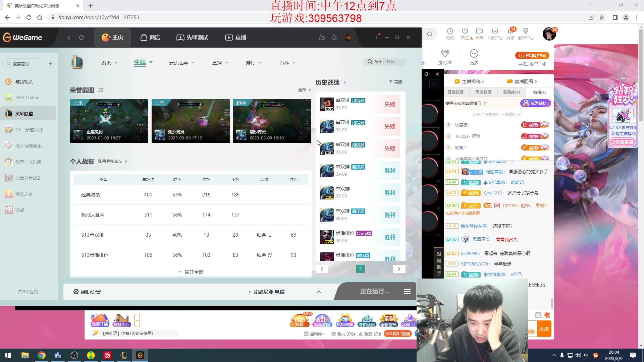Open 辅助设置 gear at page bottom
This screenshot has width=644, height=362.
click(x=87, y=292)
